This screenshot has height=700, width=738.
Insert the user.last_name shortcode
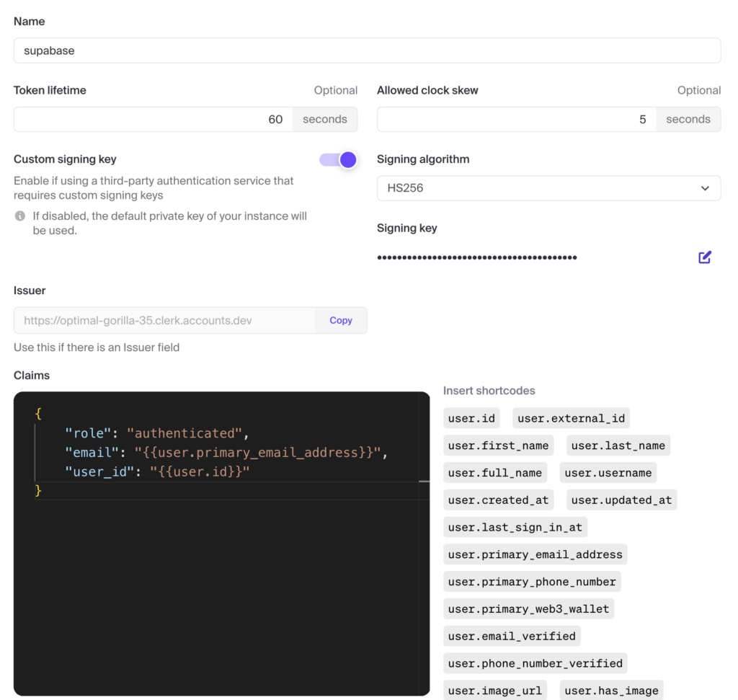pos(618,446)
